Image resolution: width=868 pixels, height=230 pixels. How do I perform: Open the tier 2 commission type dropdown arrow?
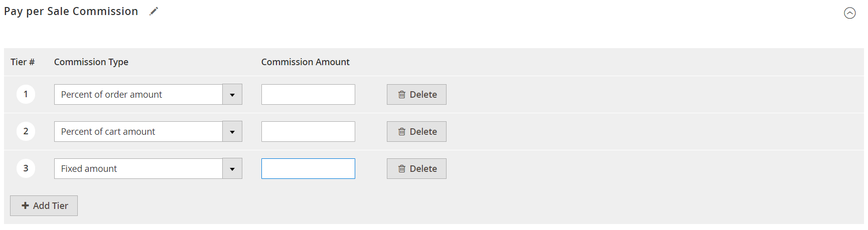[x=232, y=131]
